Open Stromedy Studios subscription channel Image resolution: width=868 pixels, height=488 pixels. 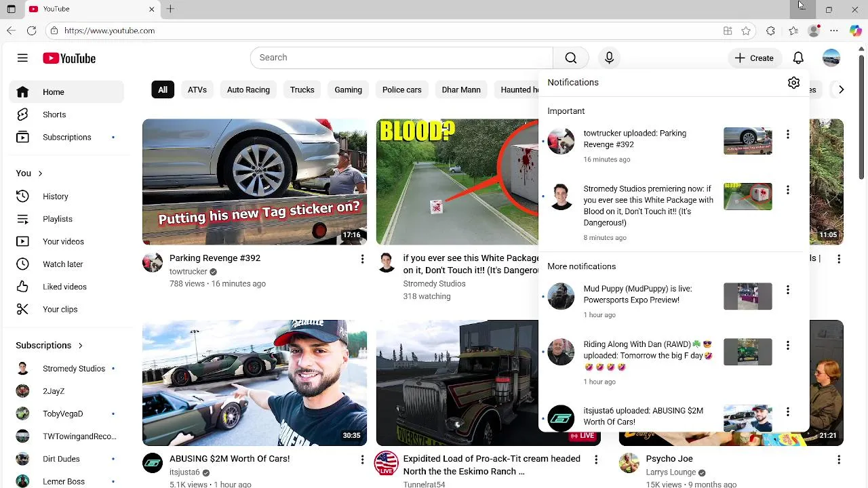pos(66,369)
